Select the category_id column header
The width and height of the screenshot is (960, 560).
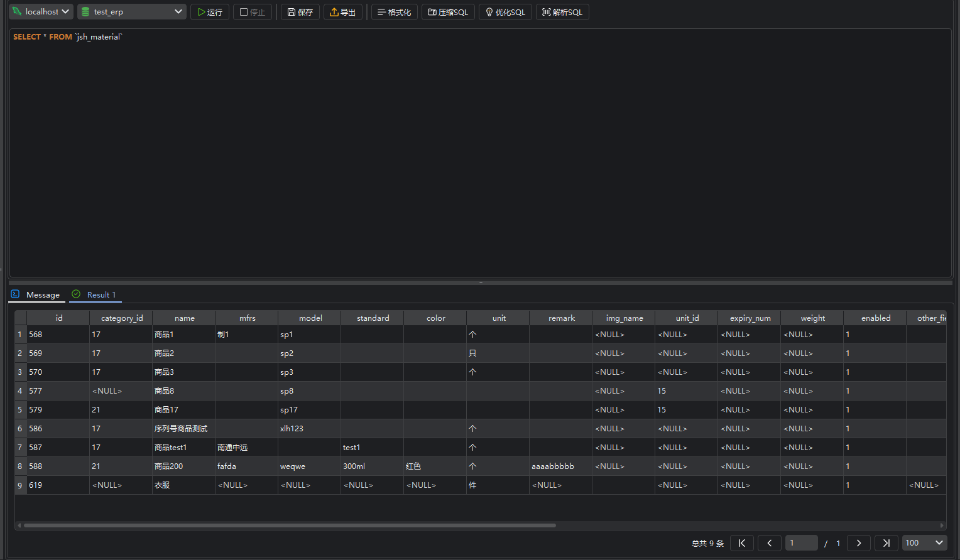click(121, 318)
